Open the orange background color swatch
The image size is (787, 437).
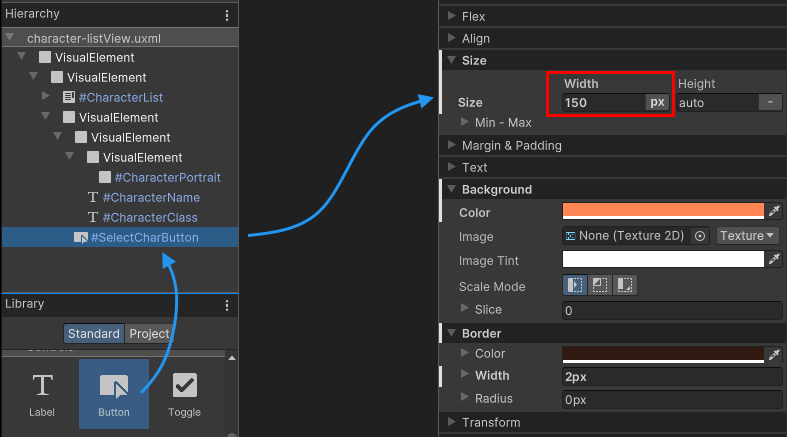pos(663,211)
